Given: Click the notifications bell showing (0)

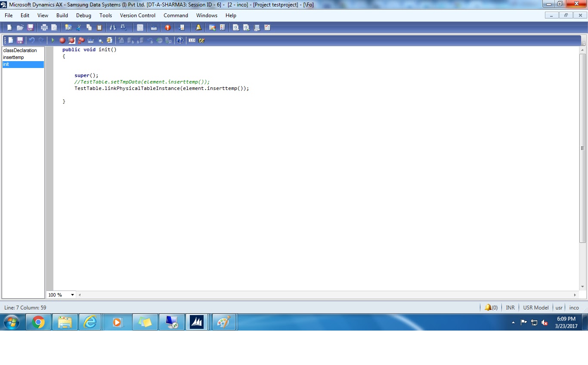Looking at the screenshot, I should coord(491,307).
